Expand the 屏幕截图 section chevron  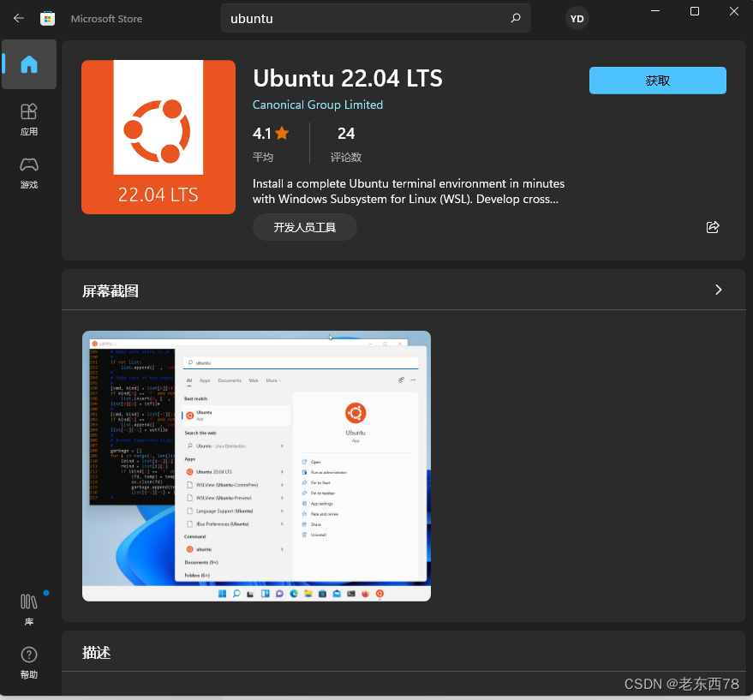[x=719, y=290]
